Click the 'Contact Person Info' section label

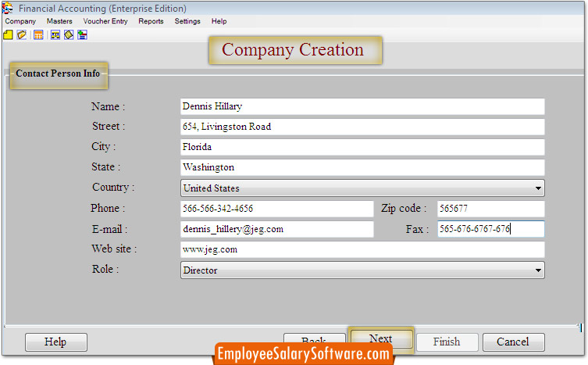[x=58, y=73]
